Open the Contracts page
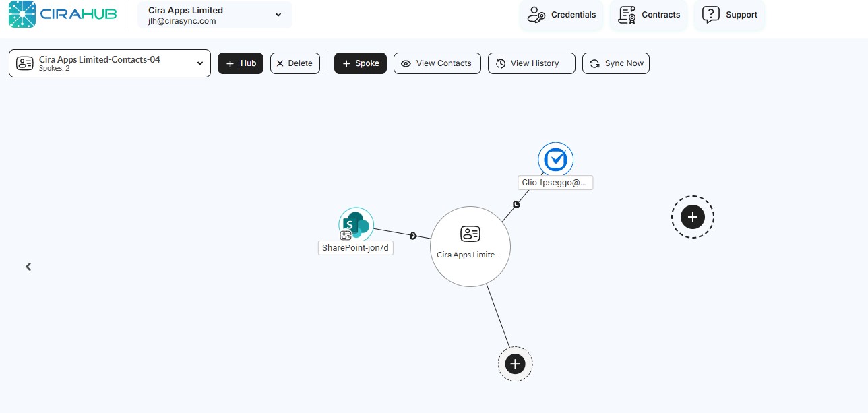 coord(649,15)
